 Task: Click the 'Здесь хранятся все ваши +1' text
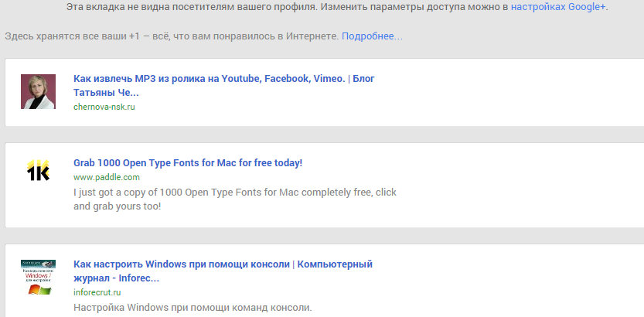[172, 36]
